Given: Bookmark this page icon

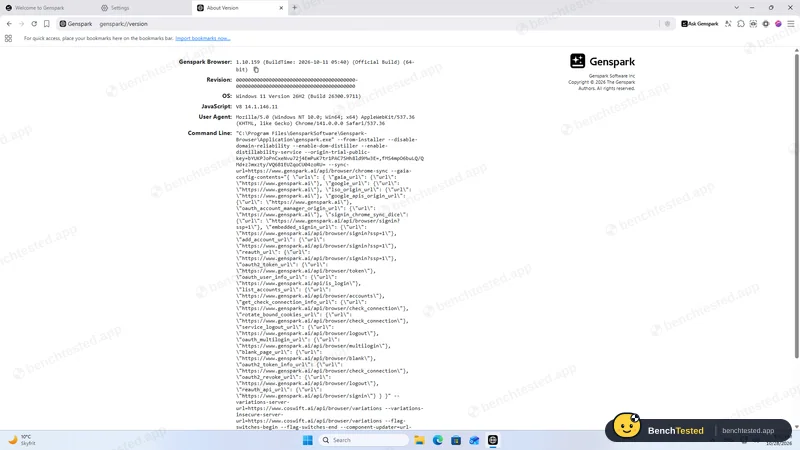Looking at the screenshot, I should (46, 24).
